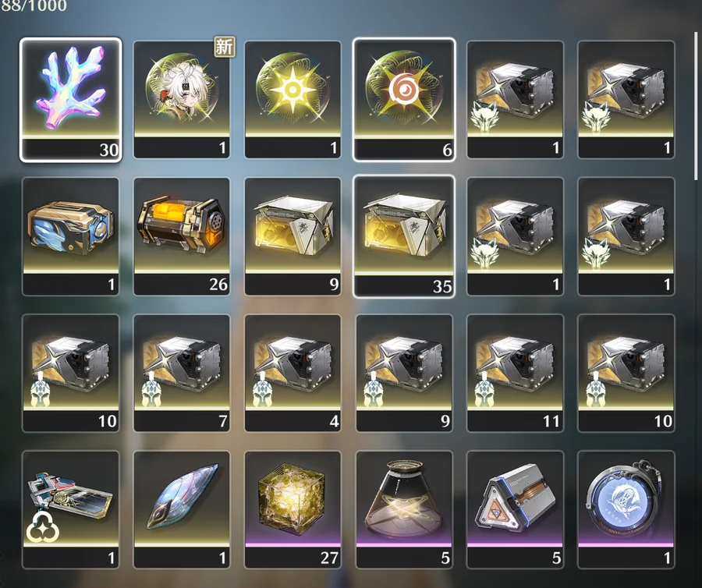This screenshot has height=588, width=702.
Task: Click the weapon blueprint item with clover badge
Action: 70,510
